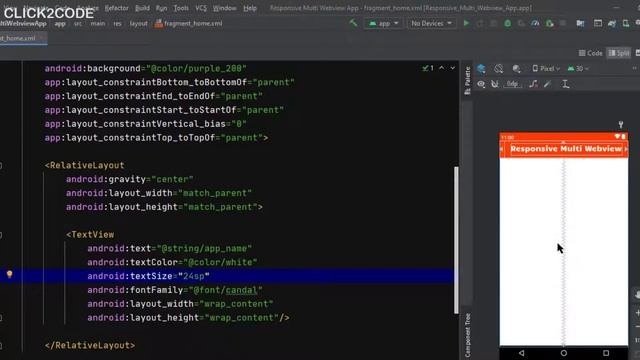Viewport: 640px width, 360px height.
Task: Click the editor vertical scrollbar
Action: click(x=456, y=240)
